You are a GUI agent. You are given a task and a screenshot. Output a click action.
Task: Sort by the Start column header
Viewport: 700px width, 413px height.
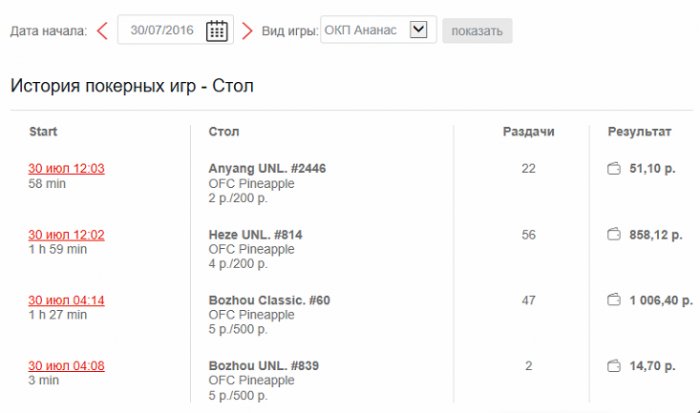pos(43,132)
